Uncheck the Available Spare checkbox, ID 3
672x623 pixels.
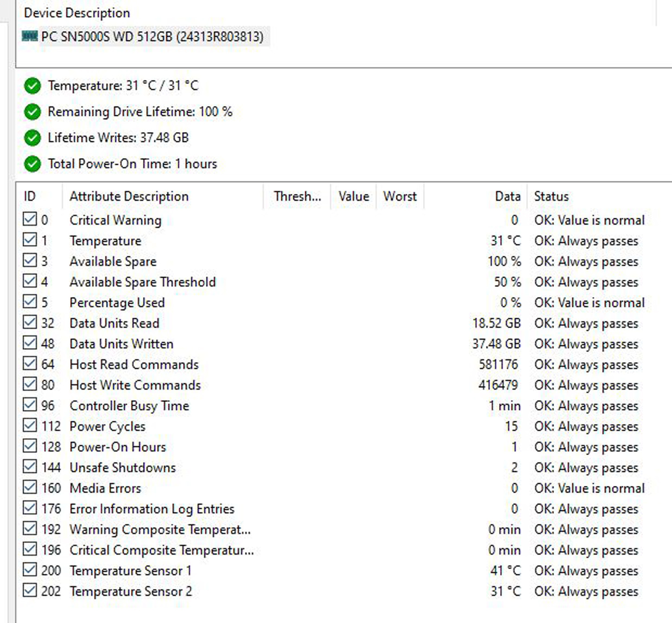coord(30,260)
